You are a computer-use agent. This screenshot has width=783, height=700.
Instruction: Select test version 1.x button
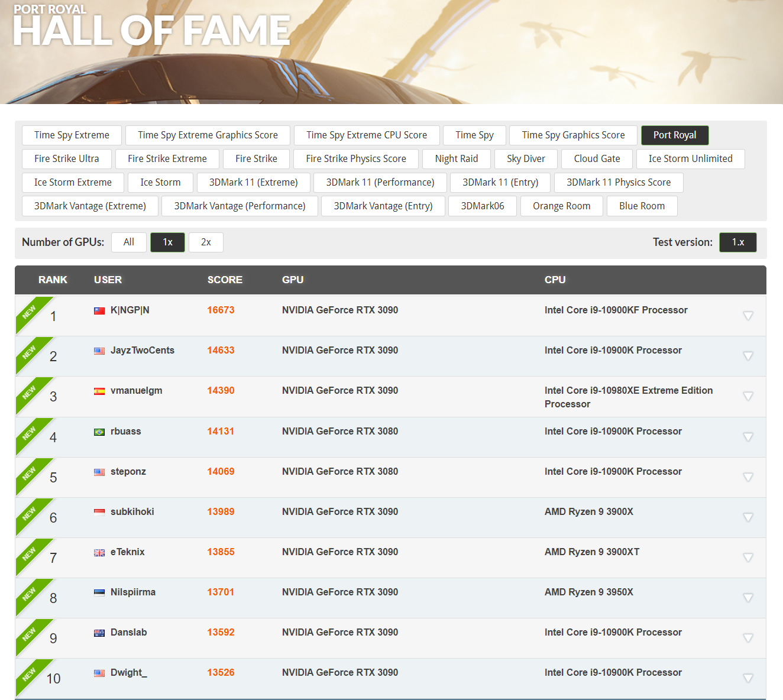[x=737, y=242]
